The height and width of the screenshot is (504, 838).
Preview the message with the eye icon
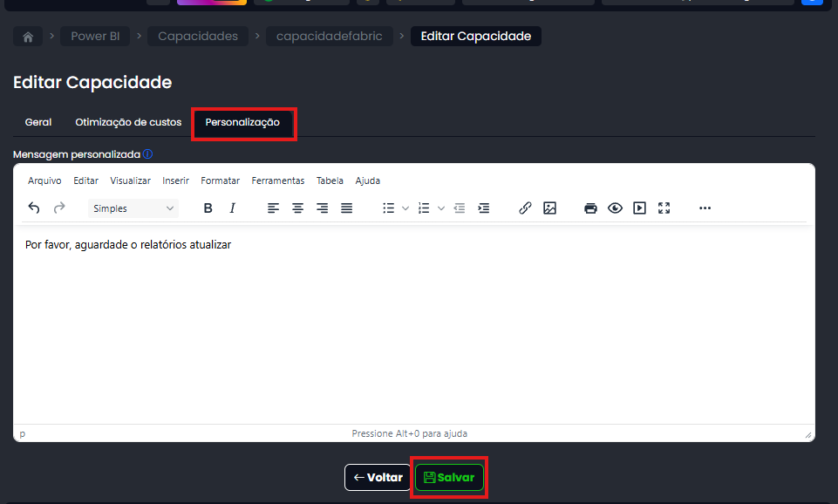tap(615, 208)
